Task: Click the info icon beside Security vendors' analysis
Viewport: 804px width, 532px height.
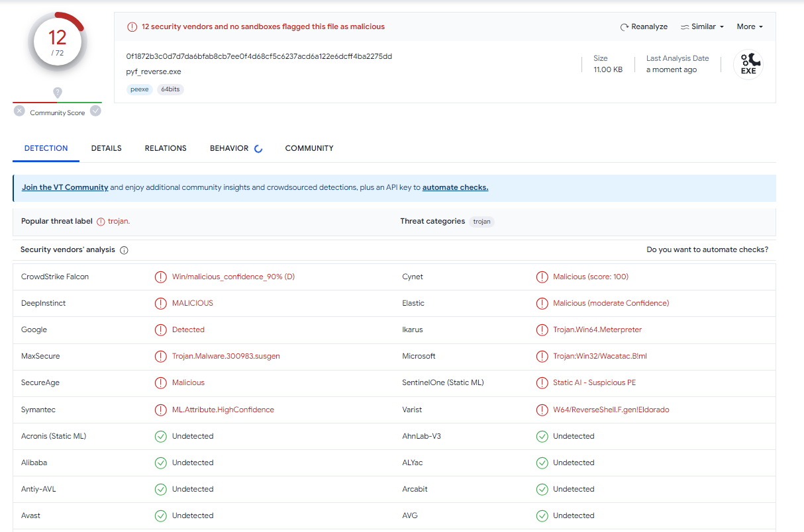Action: click(124, 250)
